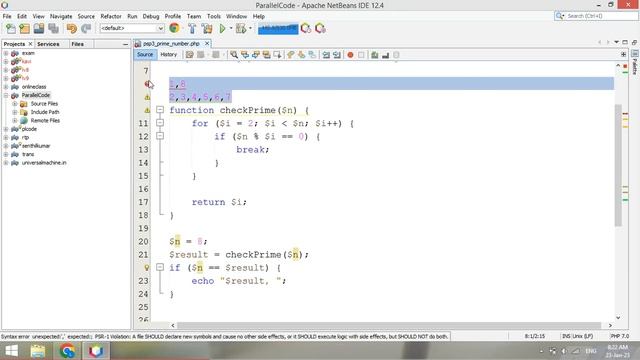This screenshot has width=640, height=360.
Task: Click the warning glyph beside line 9
Action: coord(147,97)
